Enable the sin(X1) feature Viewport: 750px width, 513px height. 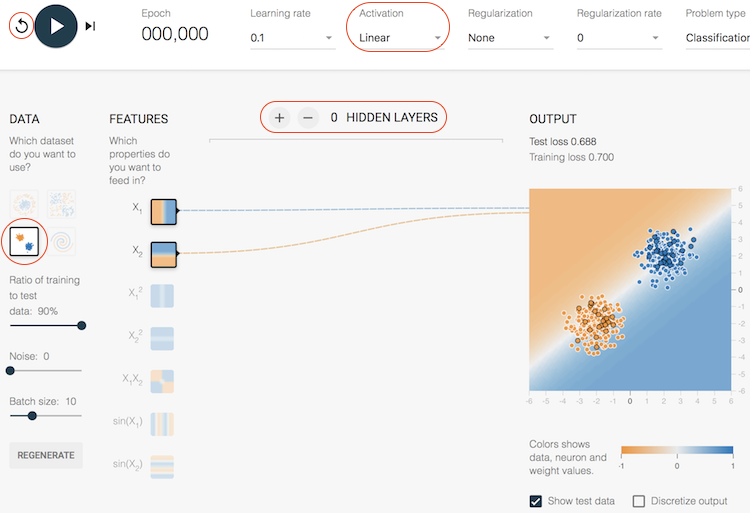point(163,423)
